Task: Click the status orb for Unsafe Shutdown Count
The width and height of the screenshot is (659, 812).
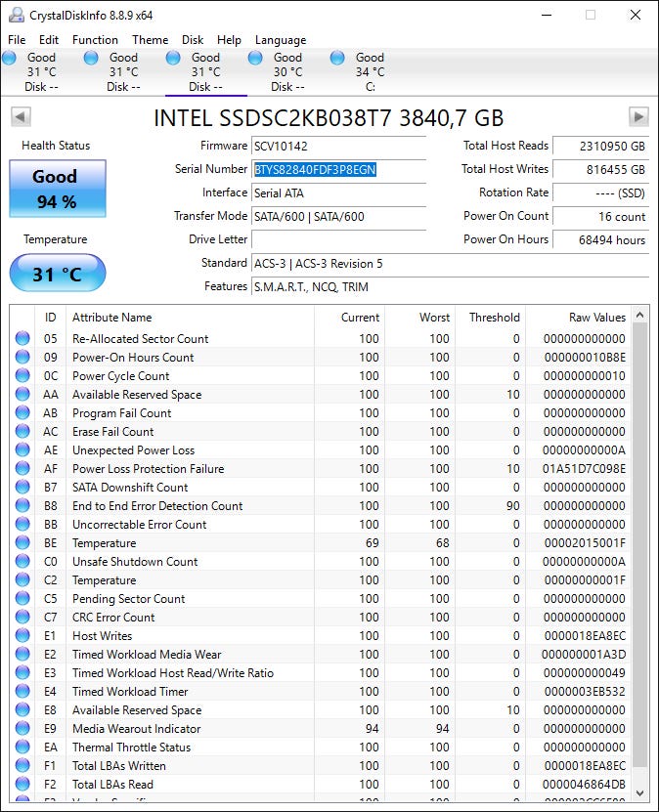Action: point(22,561)
